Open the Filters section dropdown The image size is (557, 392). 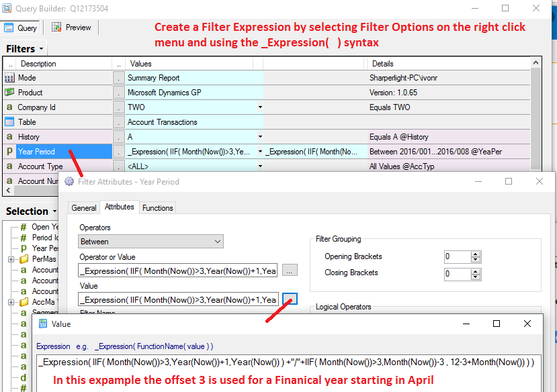click(x=41, y=48)
